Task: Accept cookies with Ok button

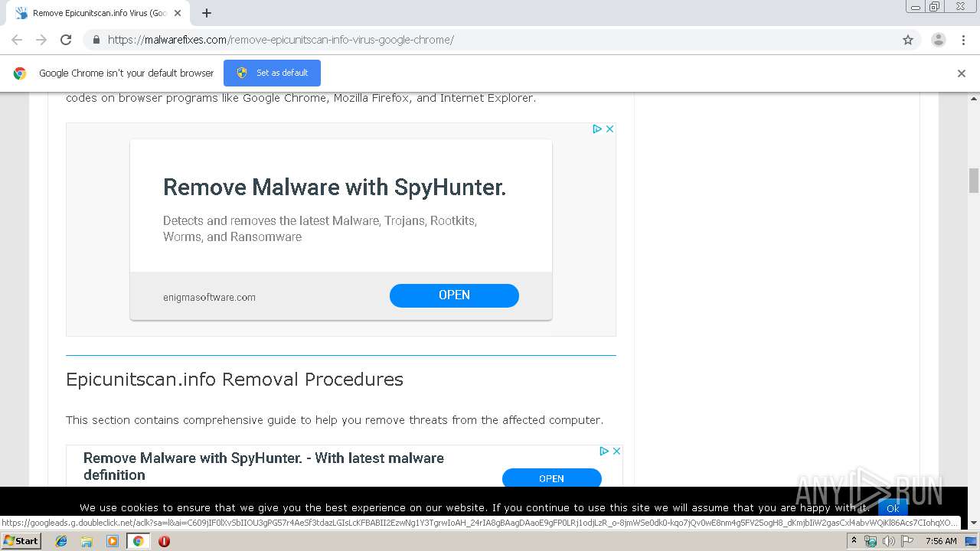Action: pyautogui.click(x=893, y=508)
